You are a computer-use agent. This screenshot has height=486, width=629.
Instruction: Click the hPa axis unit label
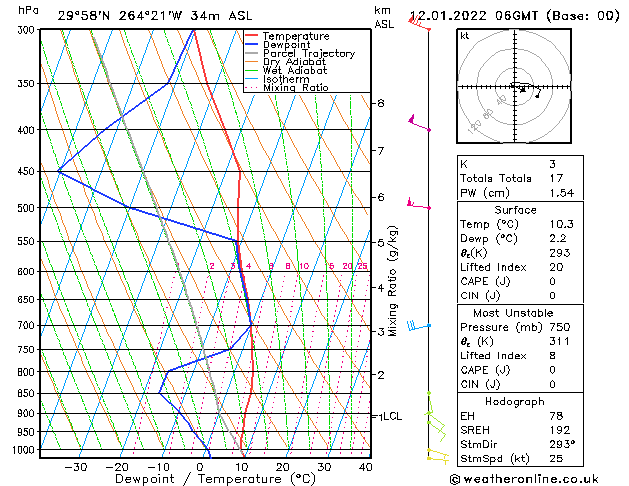pos(28,10)
